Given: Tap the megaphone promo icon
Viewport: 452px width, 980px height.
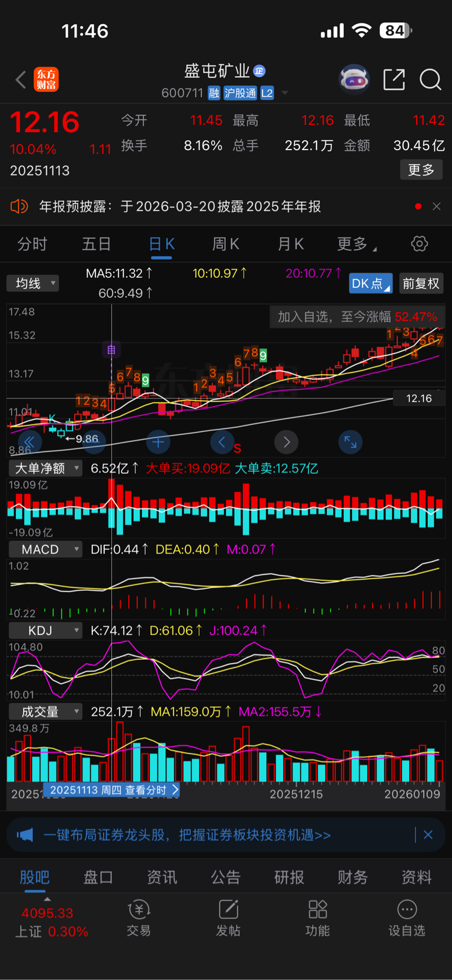Looking at the screenshot, I should [25, 835].
